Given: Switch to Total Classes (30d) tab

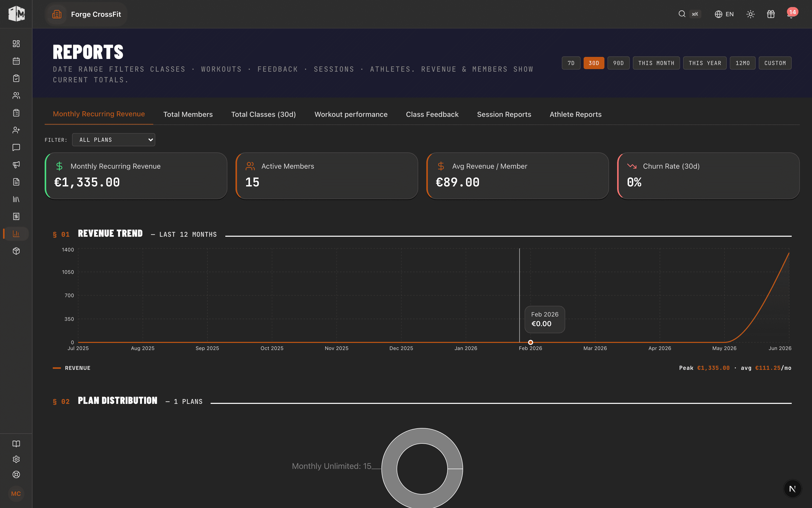Looking at the screenshot, I should click(x=263, y=115).
